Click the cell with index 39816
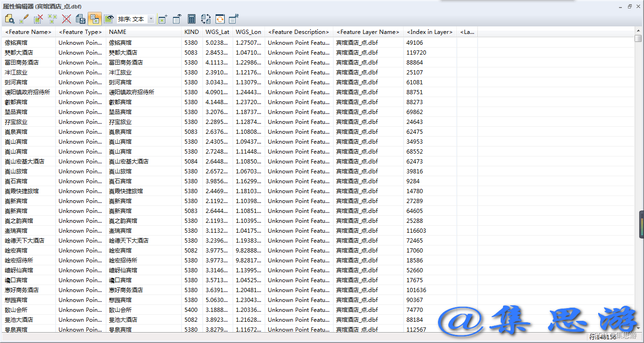The width and height of the screenshot is (644, 343). (x=430, y=171)
